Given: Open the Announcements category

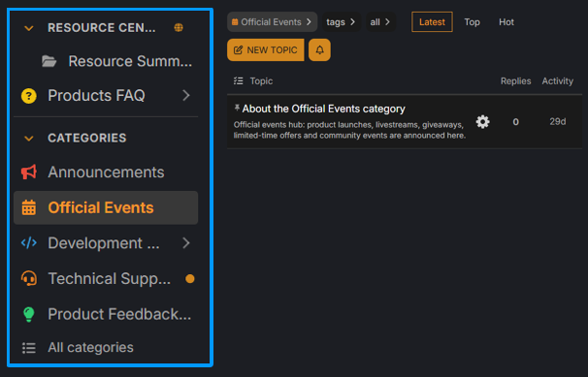Looking at the screenshot, I should click(106, 173).
